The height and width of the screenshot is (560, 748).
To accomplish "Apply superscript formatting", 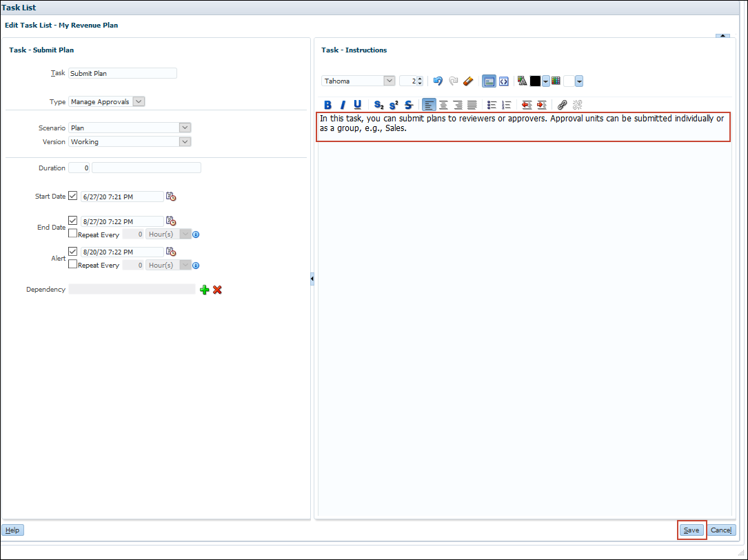I will tap(393, 105).
